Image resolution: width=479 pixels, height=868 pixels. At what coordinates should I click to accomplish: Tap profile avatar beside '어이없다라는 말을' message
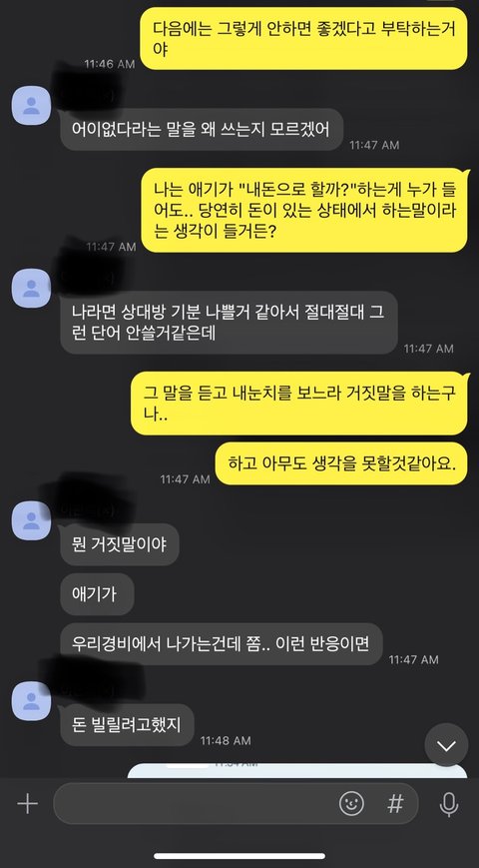(32, 105)
